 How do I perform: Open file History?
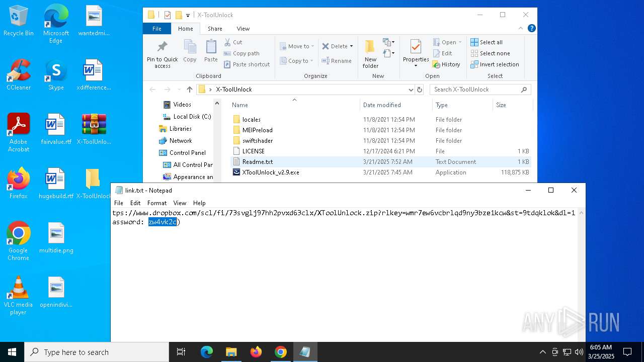(446, 64)
